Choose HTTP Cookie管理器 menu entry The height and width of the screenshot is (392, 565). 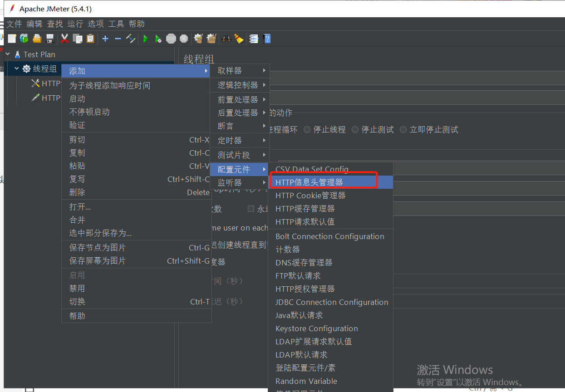[x=331, y=196]
